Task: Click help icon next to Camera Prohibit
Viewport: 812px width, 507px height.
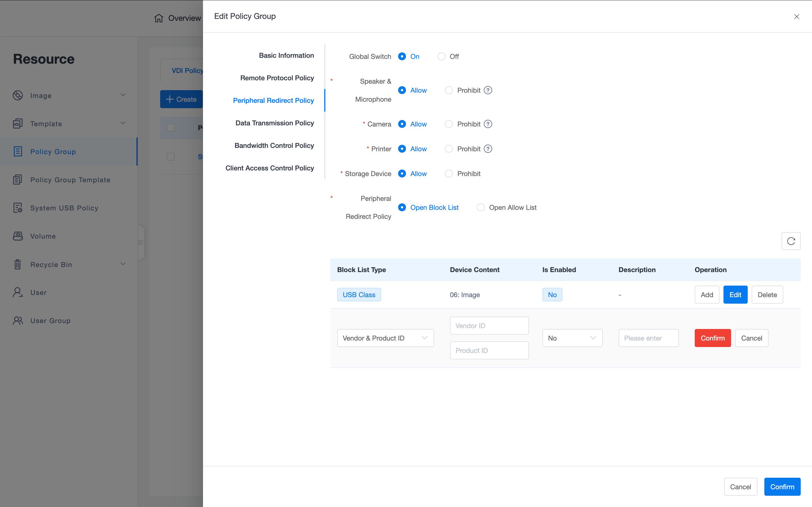Action: click(488, 124)
